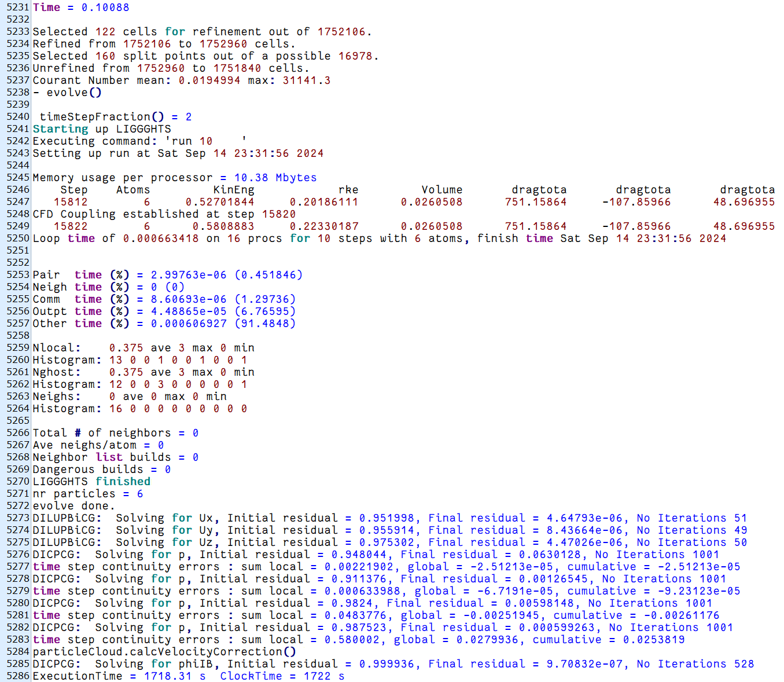Click 'LIGGGHTS finished' line
This screenshot has width=784, height=682.
coord(91,482)
